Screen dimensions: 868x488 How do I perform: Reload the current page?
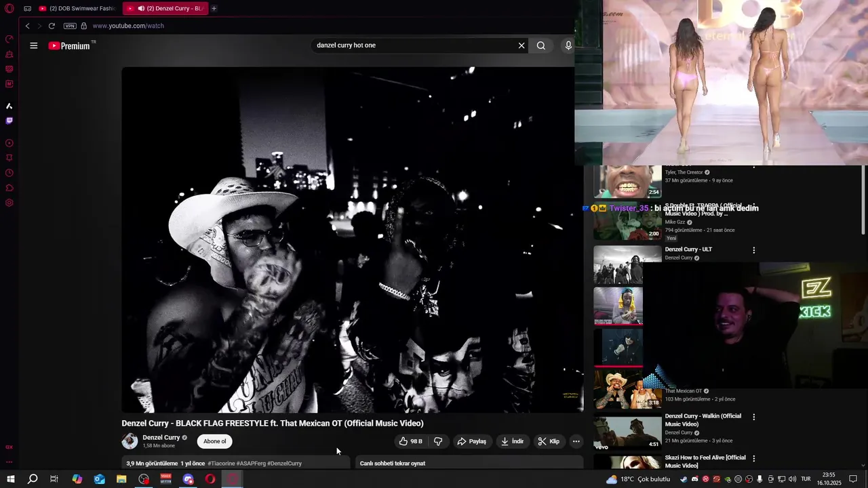(52, 26)
